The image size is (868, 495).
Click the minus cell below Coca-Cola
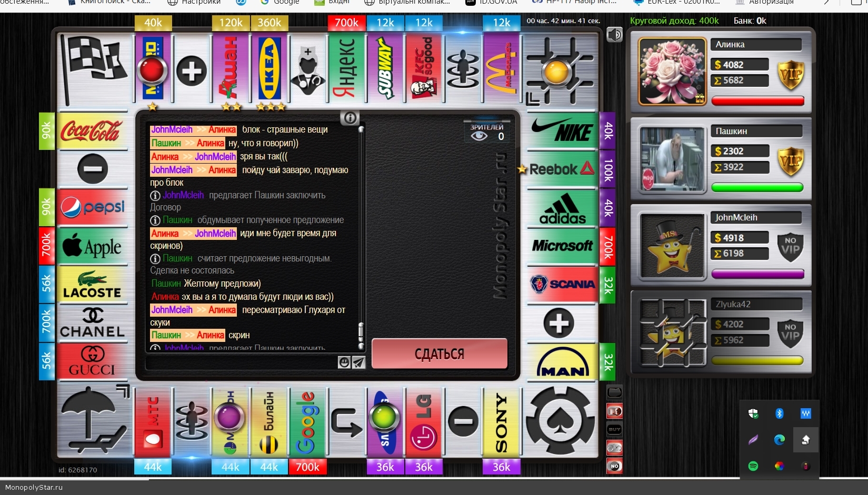pos(92,169)
